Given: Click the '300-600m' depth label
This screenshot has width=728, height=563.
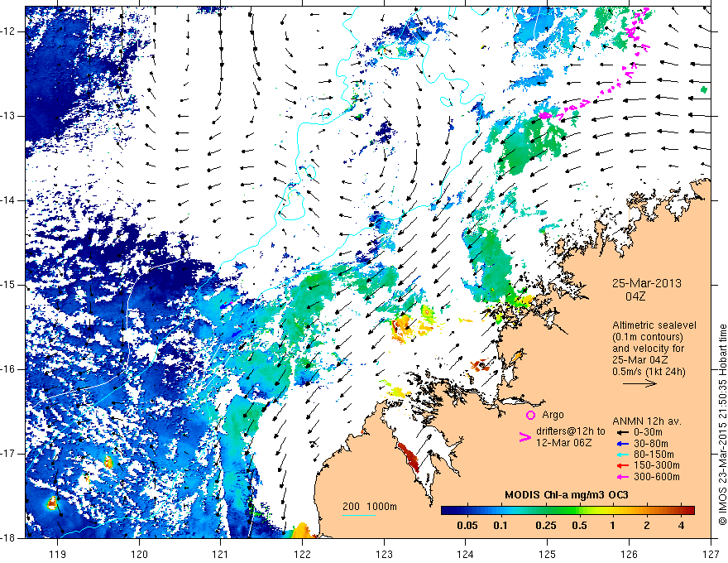Looking at the screenshot, I should coord(657,477).
